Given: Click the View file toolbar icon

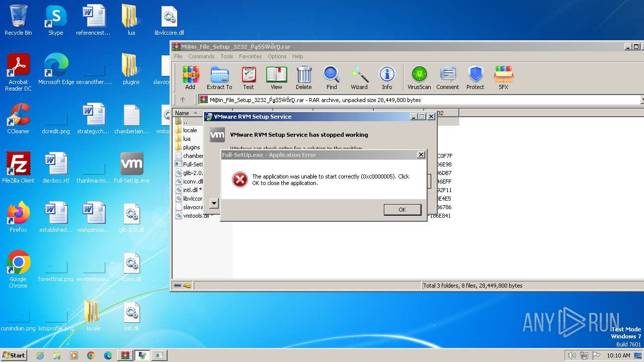Looking at the screenshot, I should [x=276, y=78].
